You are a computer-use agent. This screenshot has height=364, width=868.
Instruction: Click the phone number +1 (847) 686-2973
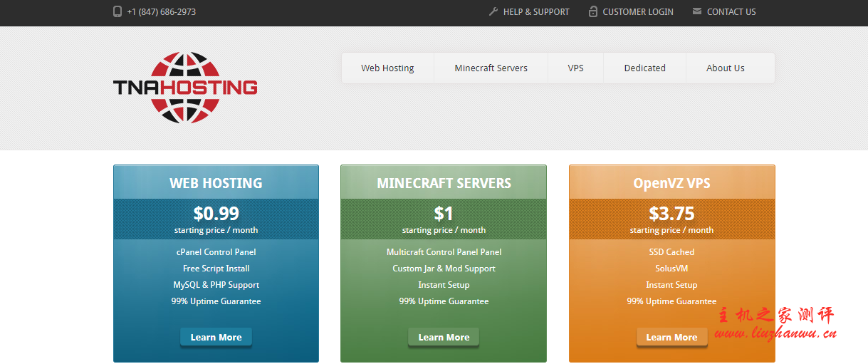pyautogui.click(x=161, y=11)
